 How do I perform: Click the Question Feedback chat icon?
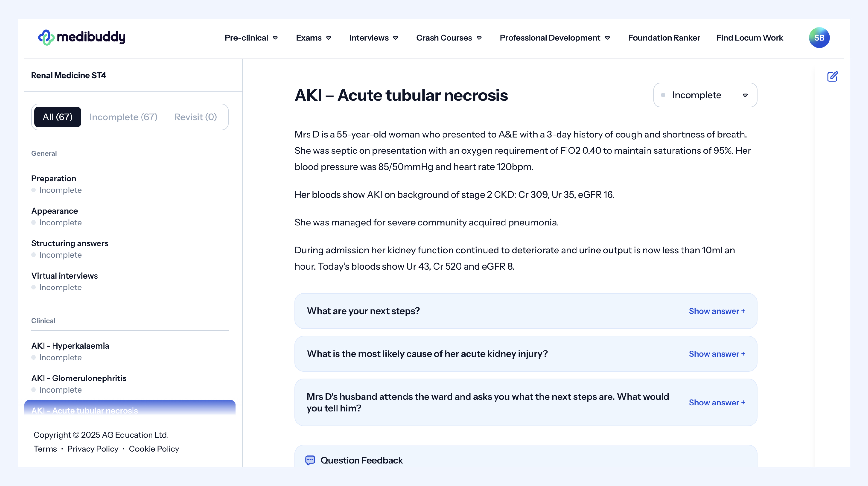pos(310,460)
